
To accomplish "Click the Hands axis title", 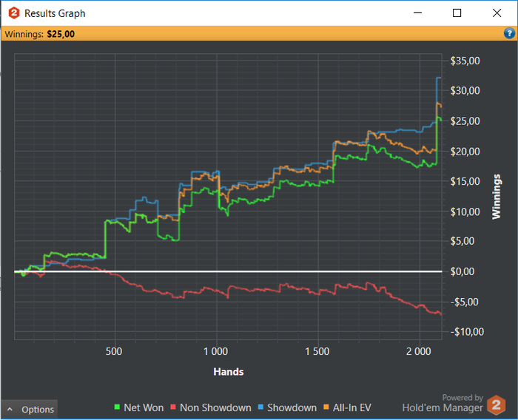I will click(228, 372).
